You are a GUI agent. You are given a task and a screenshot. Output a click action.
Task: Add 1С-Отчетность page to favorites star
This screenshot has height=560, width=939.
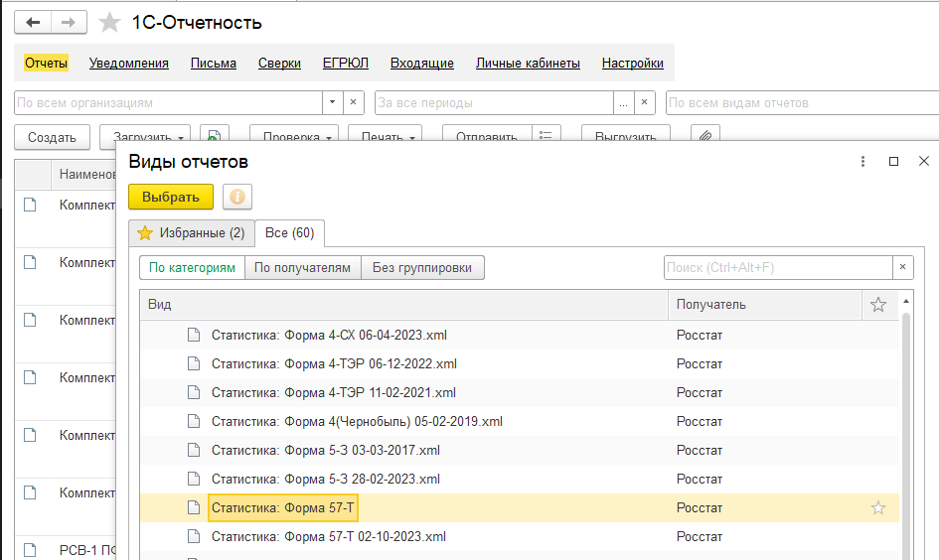[x=109, y=23]
